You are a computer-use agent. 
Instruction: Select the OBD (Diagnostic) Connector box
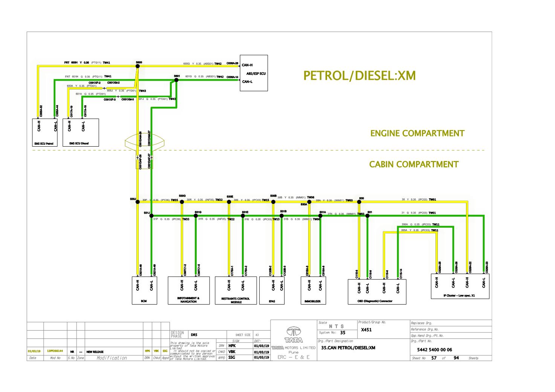point(377,292)
